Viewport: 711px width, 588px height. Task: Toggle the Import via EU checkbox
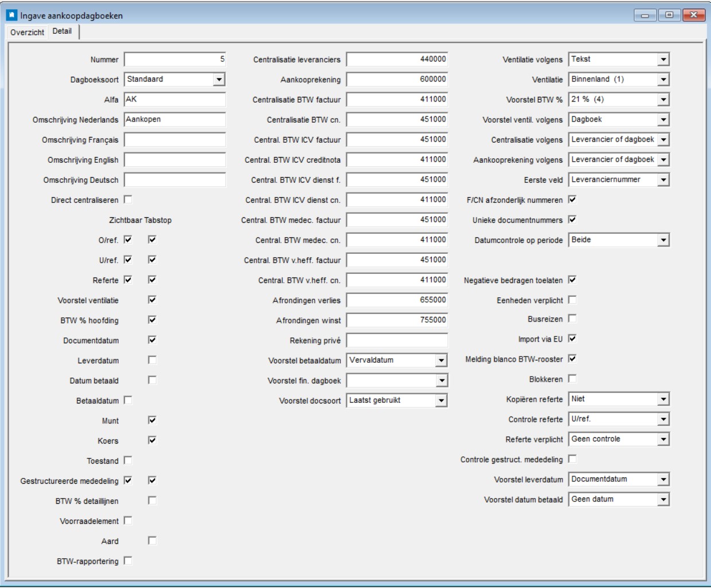coord(572,339)
